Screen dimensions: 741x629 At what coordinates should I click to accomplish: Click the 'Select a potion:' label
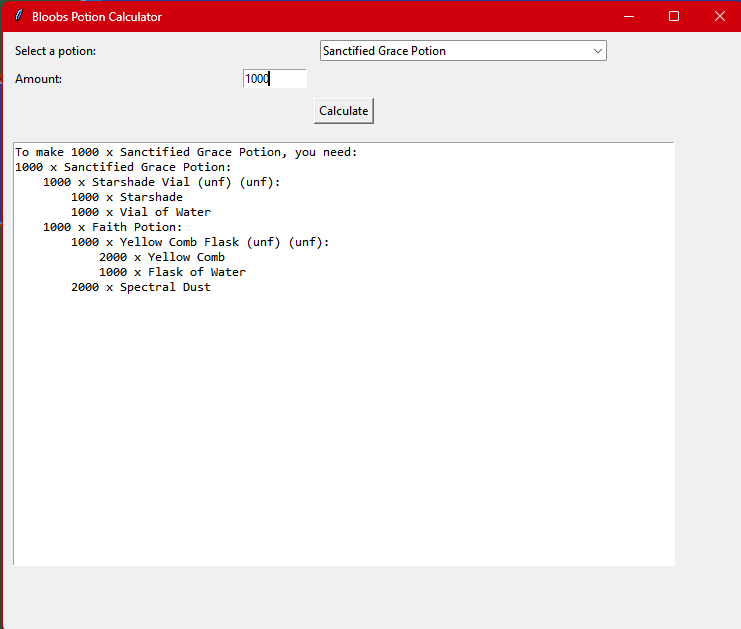pyautogui.click(x=55, y=51)
